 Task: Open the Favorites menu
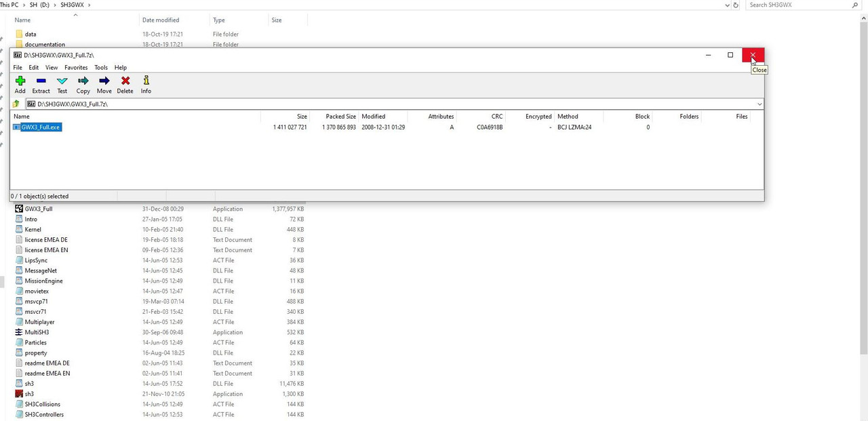pos(76,68)
